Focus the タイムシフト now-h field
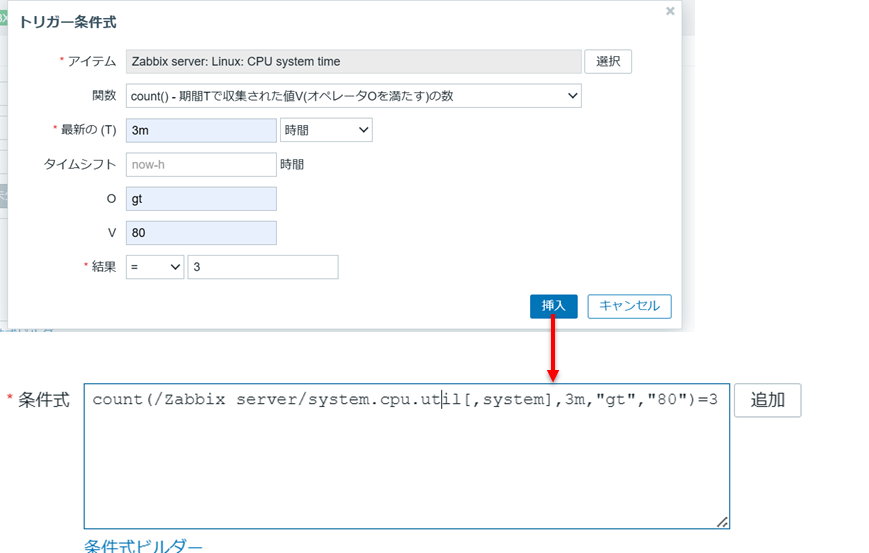This screenshot has height=553, width=869. [x=201, y=164]
